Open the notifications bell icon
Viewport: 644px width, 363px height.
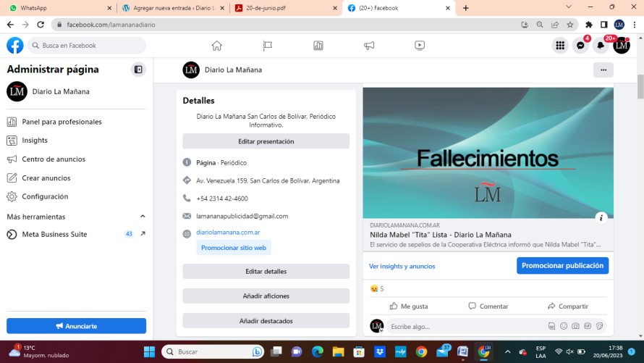click(601, 46)
